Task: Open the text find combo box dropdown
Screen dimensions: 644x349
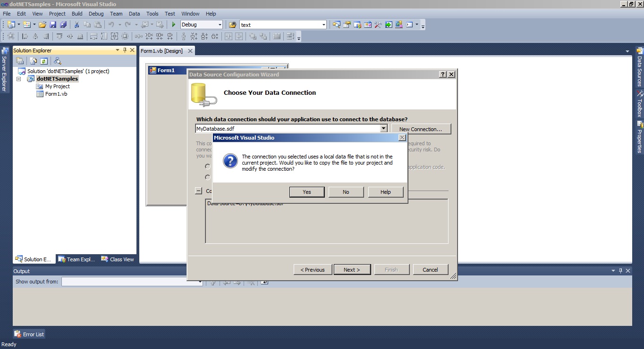Action: coord(323,25)
